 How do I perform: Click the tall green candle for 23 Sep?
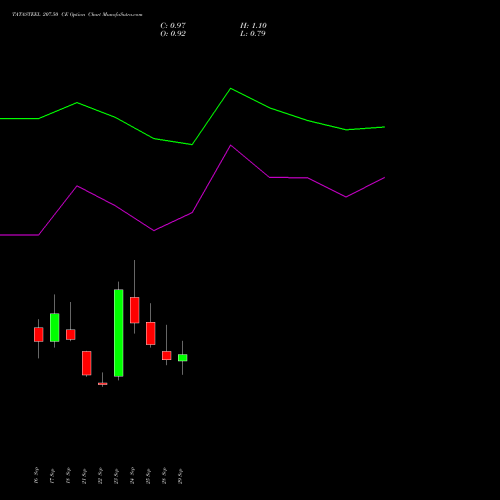click(x=119, y=333)
